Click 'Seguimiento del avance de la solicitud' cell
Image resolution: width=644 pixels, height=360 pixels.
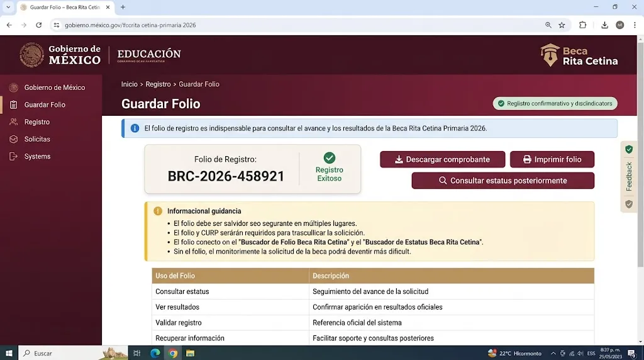click(x=452, y=291)
